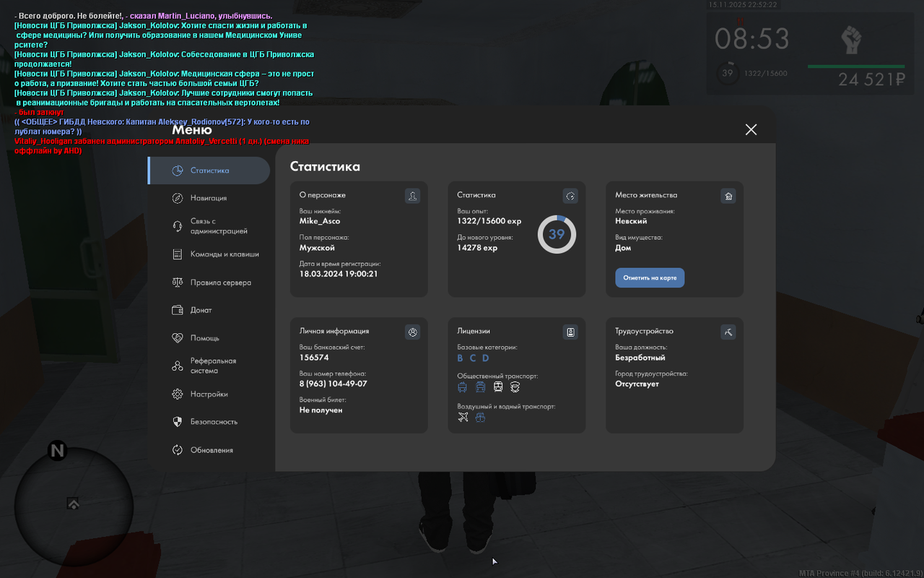This screenshot has width=924, height=578.
Task: Click the compass icon beside Навигация
Action: coord(178,198)
